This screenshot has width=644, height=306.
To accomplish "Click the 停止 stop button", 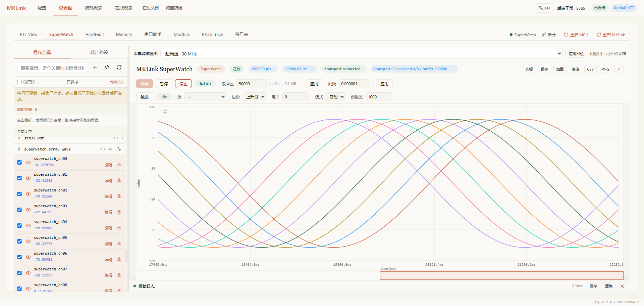I will coord(183,84).
